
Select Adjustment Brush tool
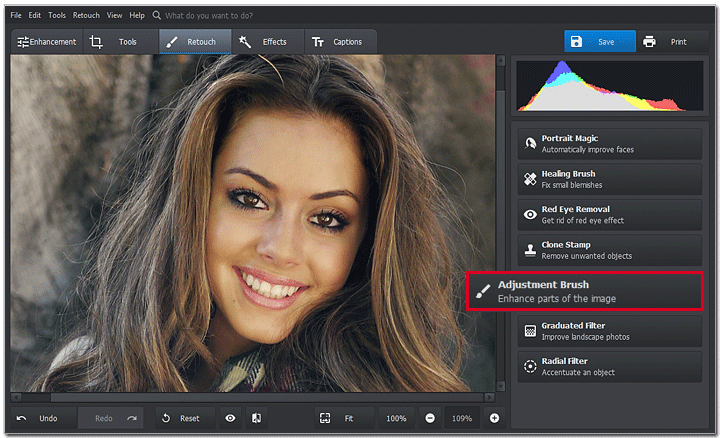(585, 291)
